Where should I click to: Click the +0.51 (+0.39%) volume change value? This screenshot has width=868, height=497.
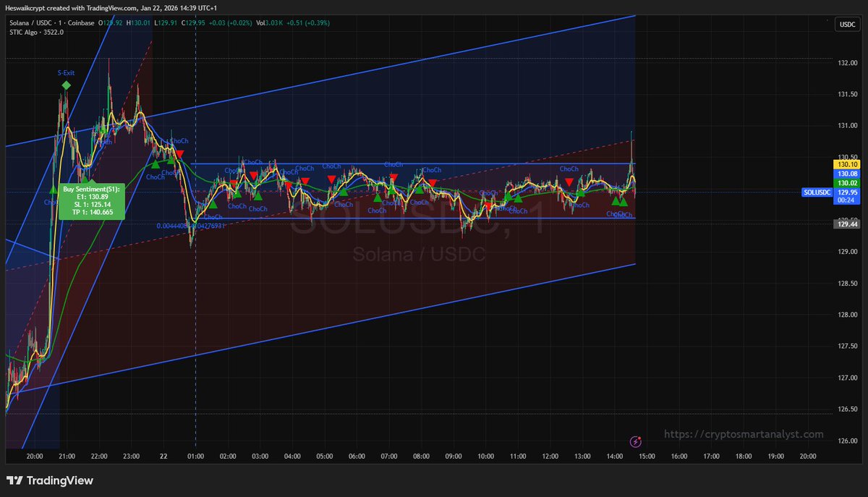point(309,24)
